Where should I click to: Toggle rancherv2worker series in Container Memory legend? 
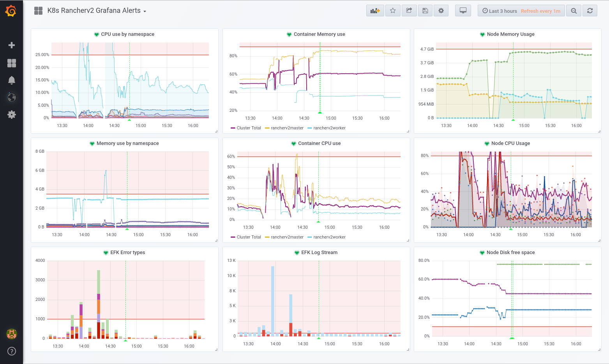point(329,128)
